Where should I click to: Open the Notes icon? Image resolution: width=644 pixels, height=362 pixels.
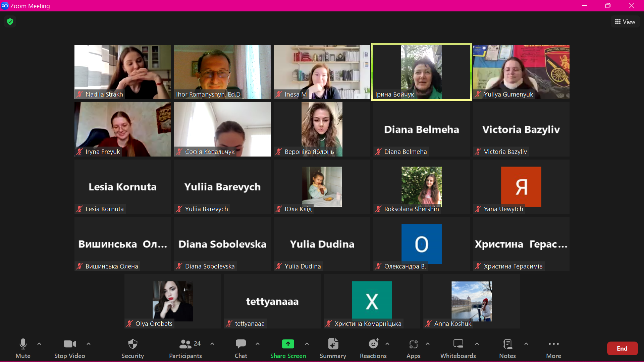pos(507,344)
